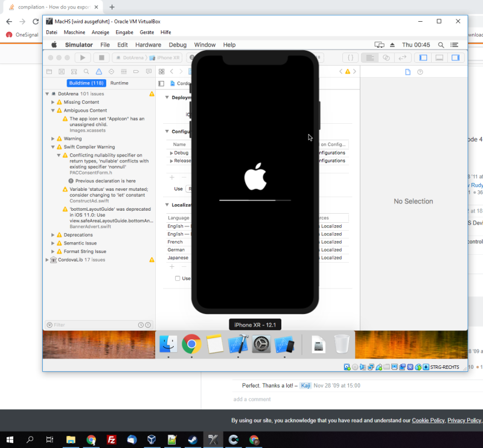Expand the Missing Content issue group

coord(53,102)
